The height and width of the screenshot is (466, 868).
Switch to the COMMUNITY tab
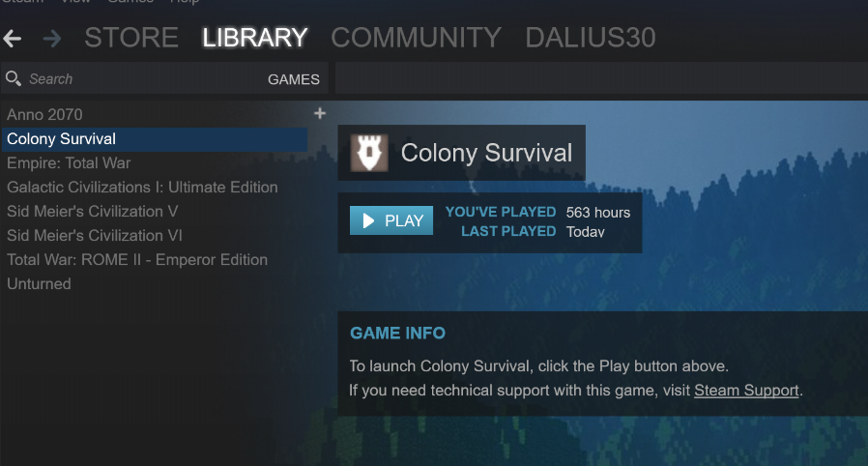416,38
